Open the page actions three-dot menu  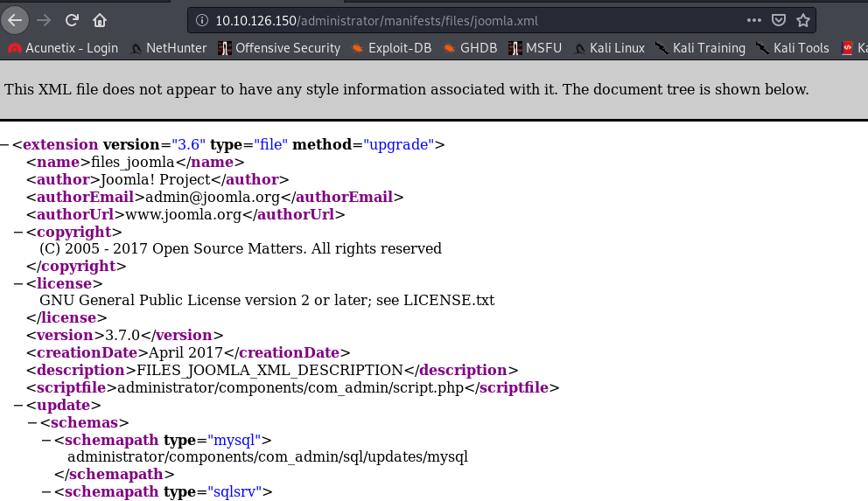[x=754, y=20]
